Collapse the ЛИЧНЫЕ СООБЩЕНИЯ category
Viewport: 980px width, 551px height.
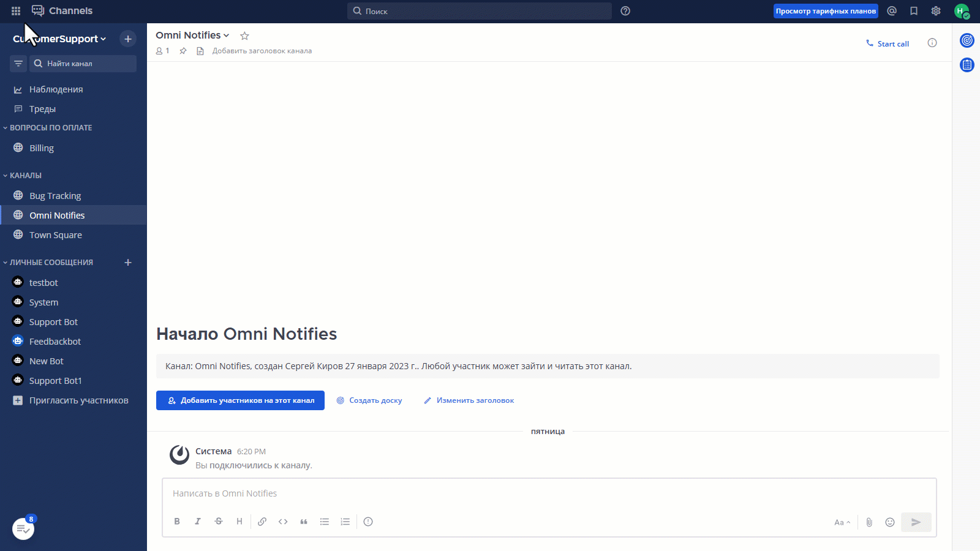coord(48,263)
